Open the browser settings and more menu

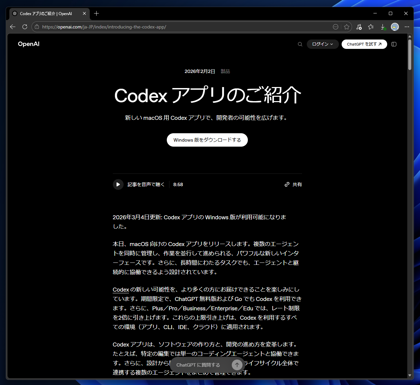(x=407, y=27)
